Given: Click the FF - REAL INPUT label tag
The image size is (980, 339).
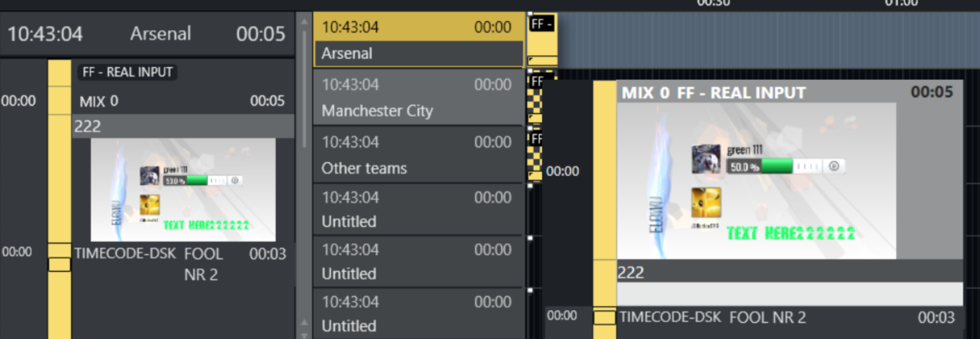Looking at the screenshot, I should [x=127, y=72].
